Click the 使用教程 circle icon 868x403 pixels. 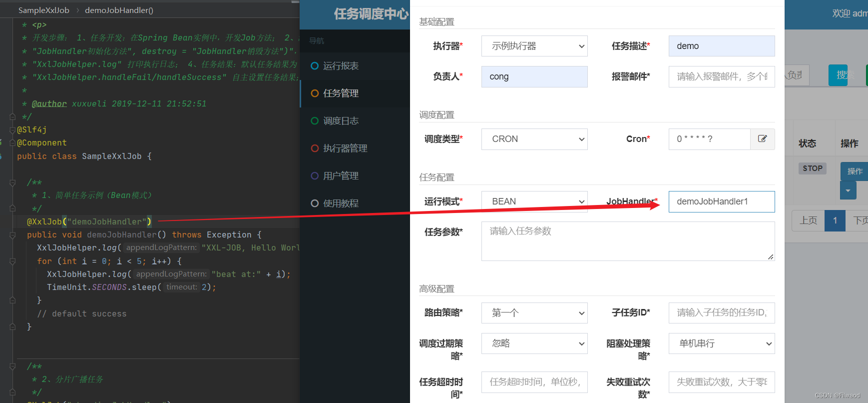point(315,203)
